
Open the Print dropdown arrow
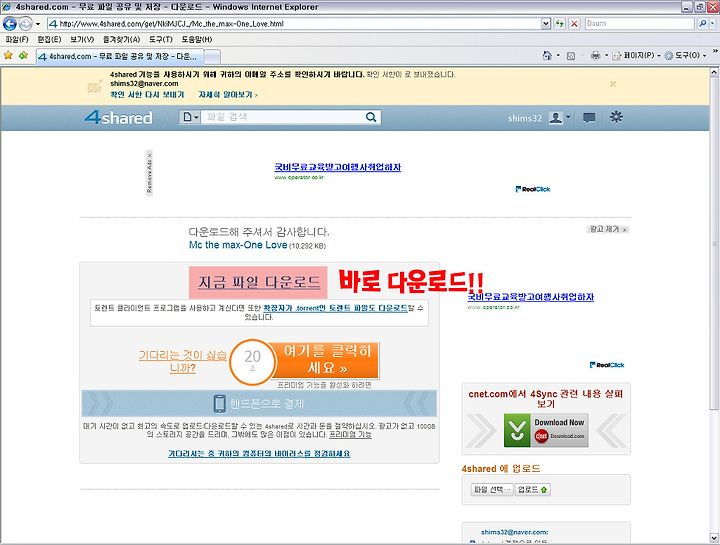click(x=606, y=56)
